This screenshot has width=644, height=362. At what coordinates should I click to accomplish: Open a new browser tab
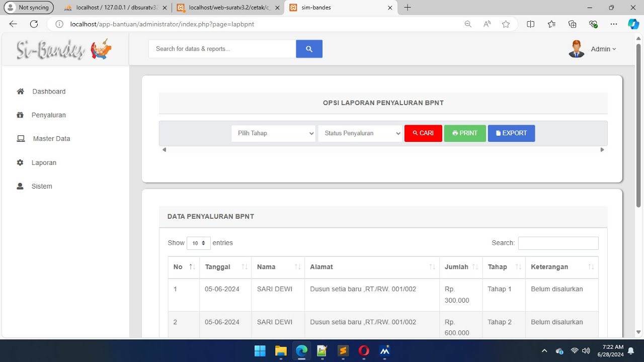(408, 8)
